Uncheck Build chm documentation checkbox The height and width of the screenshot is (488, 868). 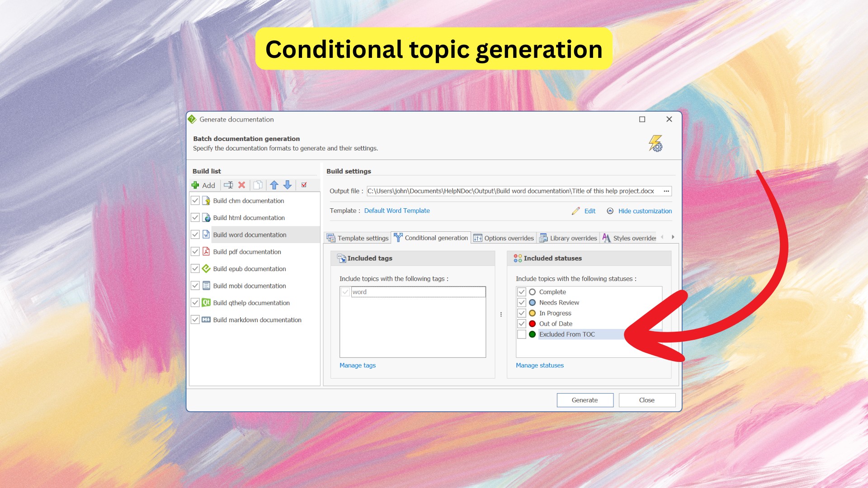(195, 201)
